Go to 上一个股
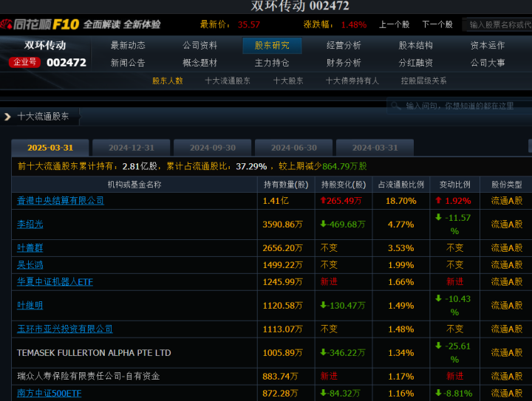This screenshot has height=401, width=532. 395,24
